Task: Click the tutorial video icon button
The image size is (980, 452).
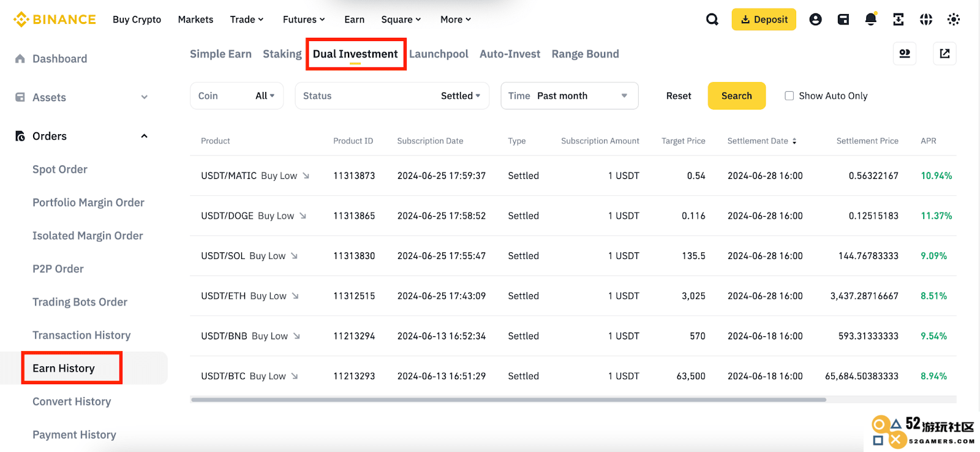Action: point(905,54)
